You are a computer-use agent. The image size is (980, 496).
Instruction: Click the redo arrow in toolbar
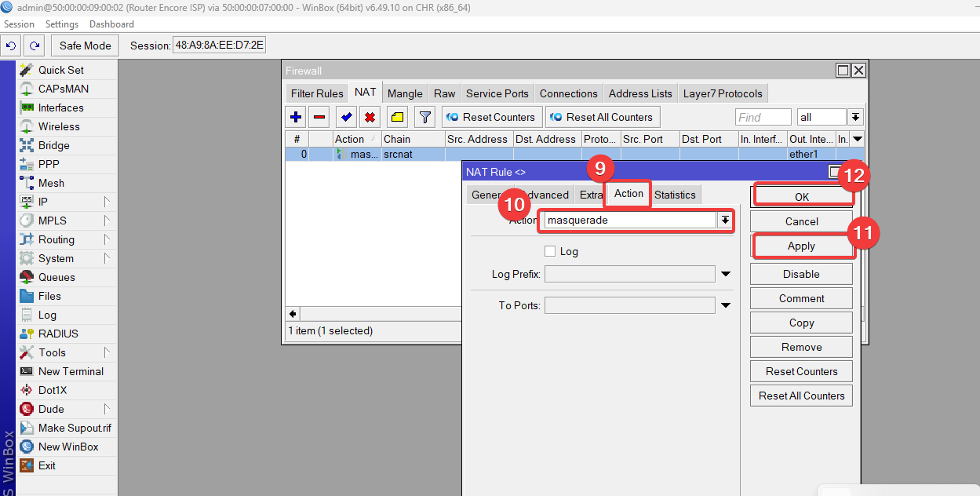coord(35,46)
